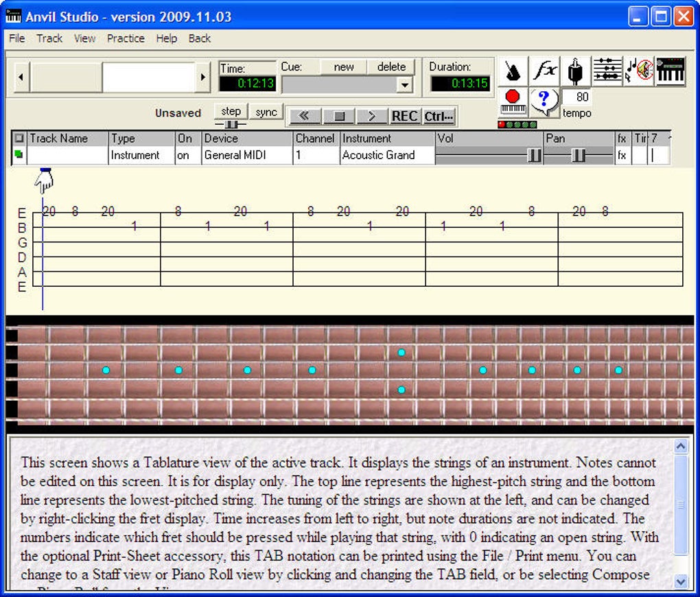The height and width of the screenshot is (597, 700).
Task: Toggle the sync button
Action: [x=266, y=112]
